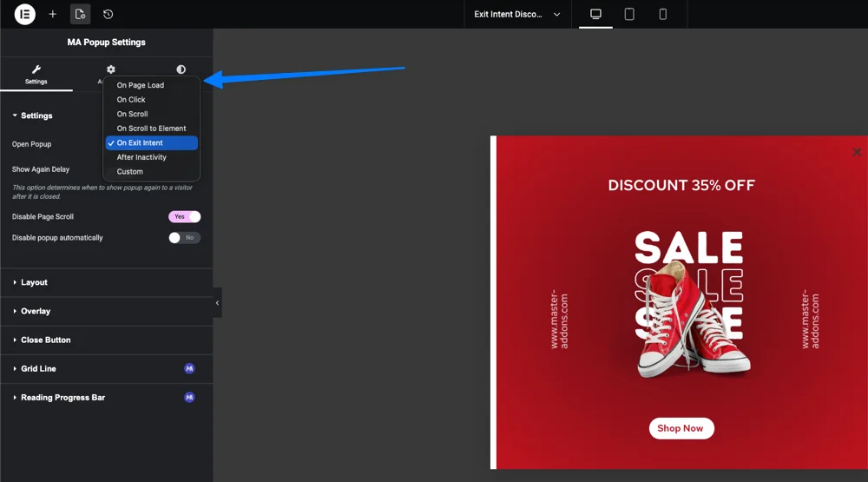
Task: Open the gear Advanced tab
Action: coord(111,69)
